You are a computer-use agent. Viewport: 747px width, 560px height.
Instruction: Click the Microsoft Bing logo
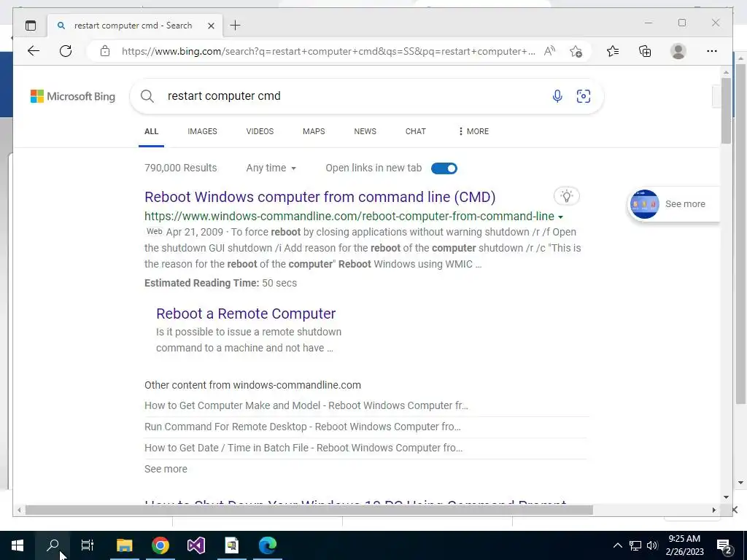pos(73,96)
